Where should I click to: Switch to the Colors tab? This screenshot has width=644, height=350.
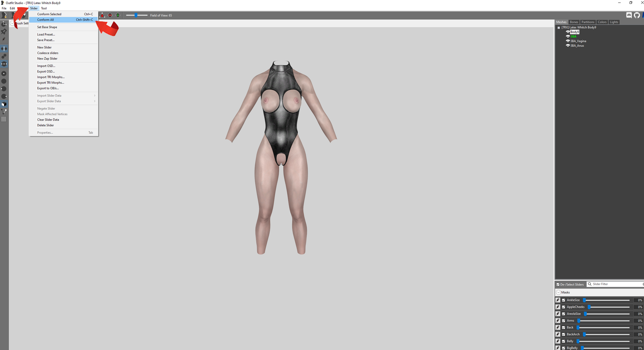(602, 22)
